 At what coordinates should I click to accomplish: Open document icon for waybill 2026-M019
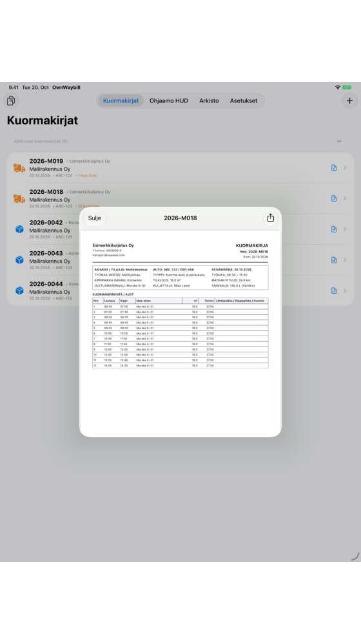click(x=334, y=167)
